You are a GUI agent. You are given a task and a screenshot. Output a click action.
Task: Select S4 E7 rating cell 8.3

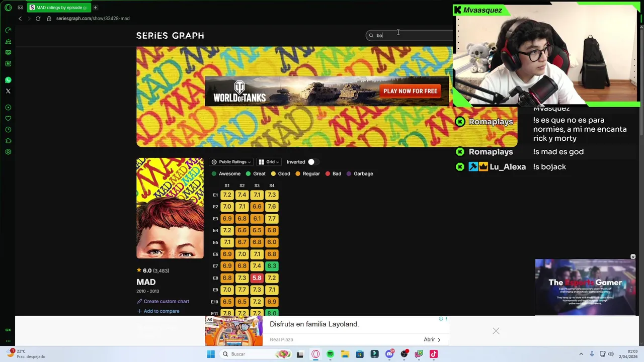[x=272, y=266]
